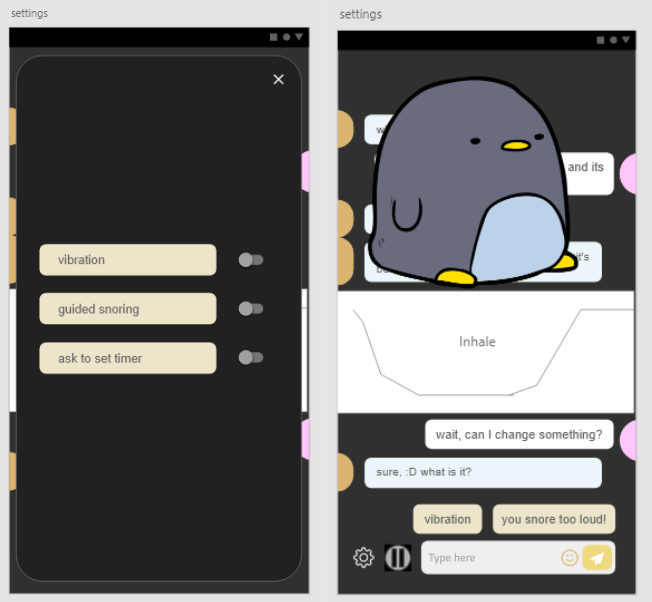The width and height of the screenshot is (652, 602).
Task: Close the settings overlay with the X
Action: coord(279,79)
